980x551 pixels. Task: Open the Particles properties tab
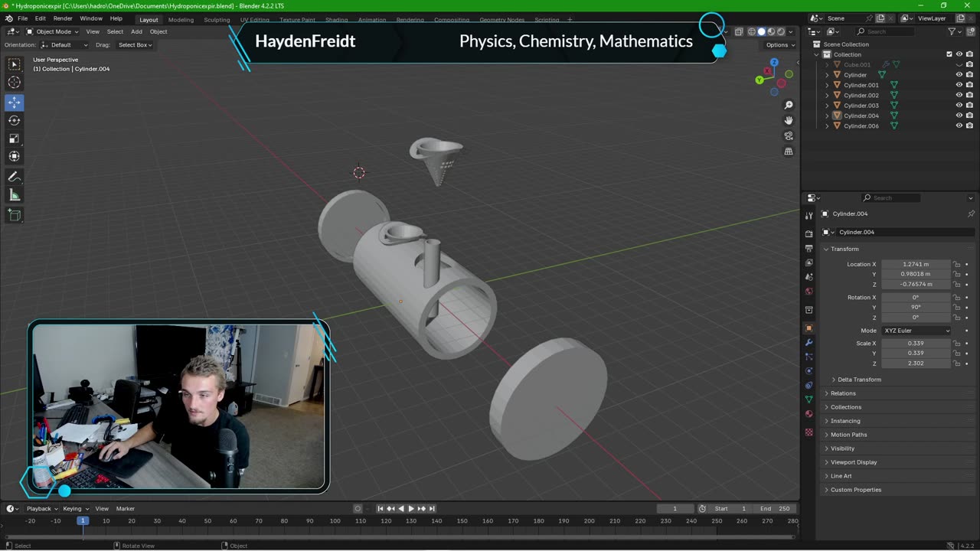(x=809, y=357)
